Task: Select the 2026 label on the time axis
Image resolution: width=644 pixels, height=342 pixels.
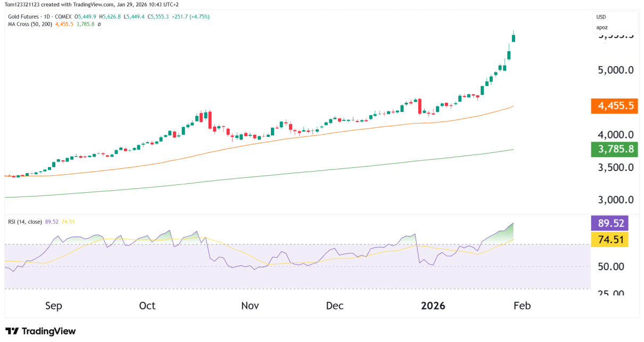Action: pos(433,306)
